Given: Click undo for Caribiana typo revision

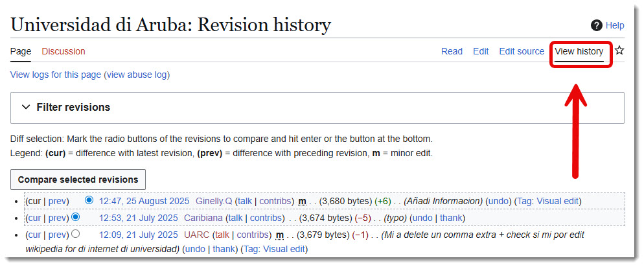Looking at the screenshot, I should click(x=422, y=218).
